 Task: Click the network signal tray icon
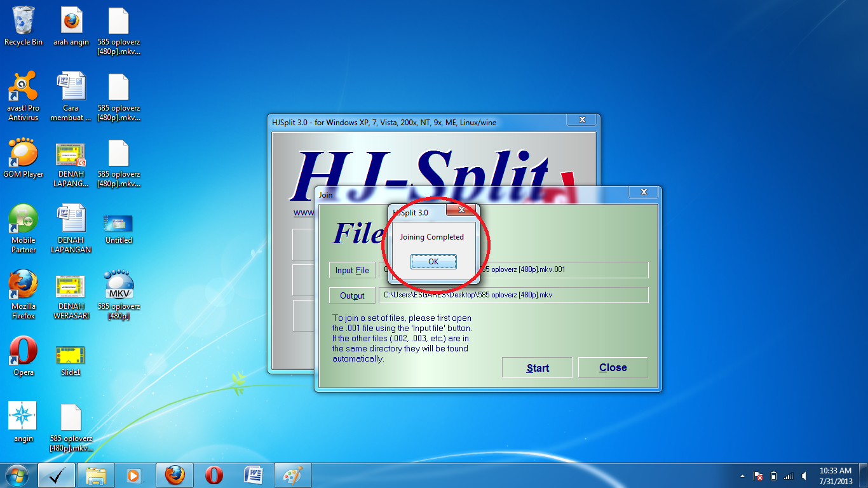pyautogui.click(x=789, y=476)
